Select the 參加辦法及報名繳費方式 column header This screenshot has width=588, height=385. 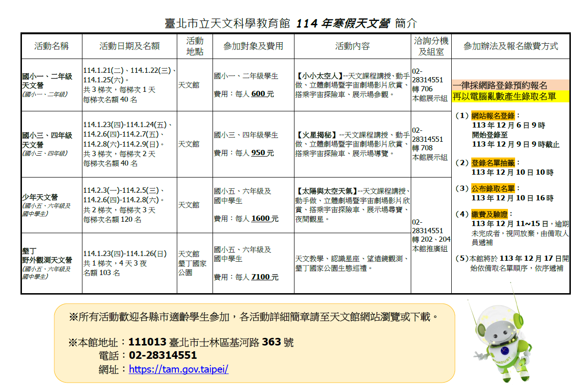coord(510,46)
